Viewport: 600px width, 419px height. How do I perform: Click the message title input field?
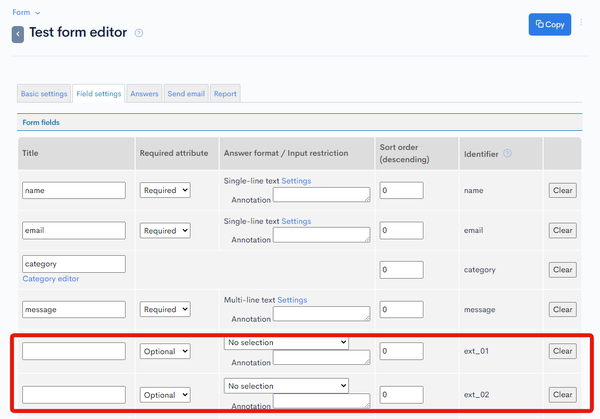pos(74,310)
